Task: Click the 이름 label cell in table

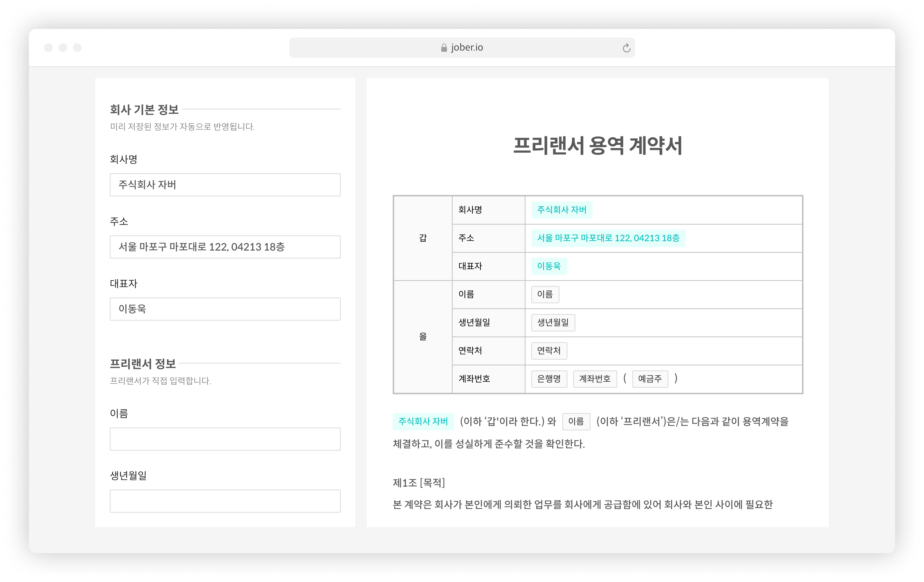Action: [488, 294]
